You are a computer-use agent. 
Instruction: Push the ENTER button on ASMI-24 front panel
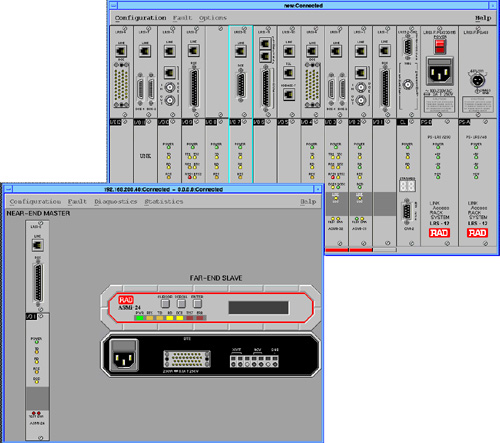coord(197,303)
